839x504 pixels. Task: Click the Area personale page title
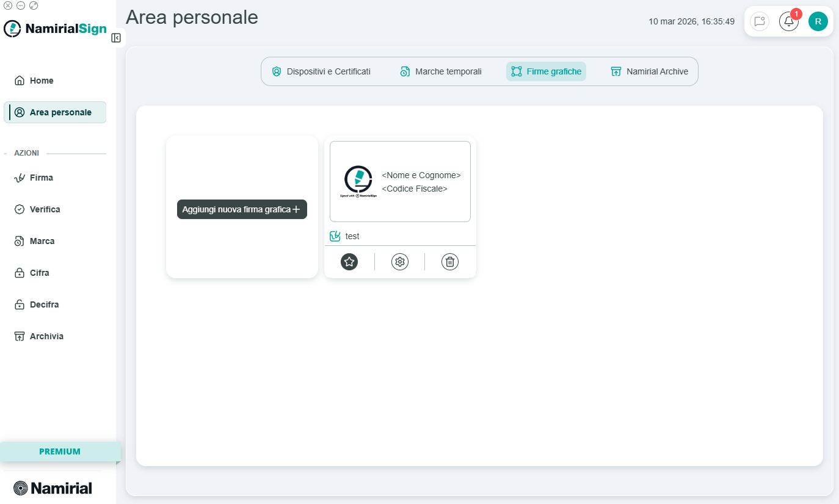(x=192, y=18)
